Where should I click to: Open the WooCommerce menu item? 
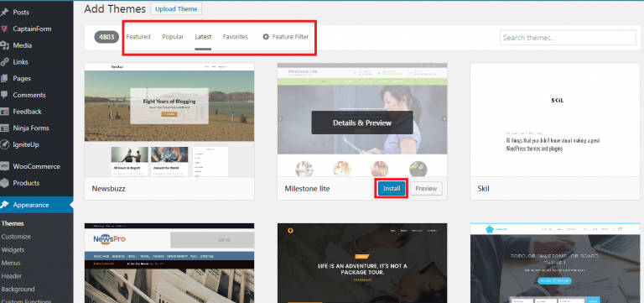pos(37,166)
